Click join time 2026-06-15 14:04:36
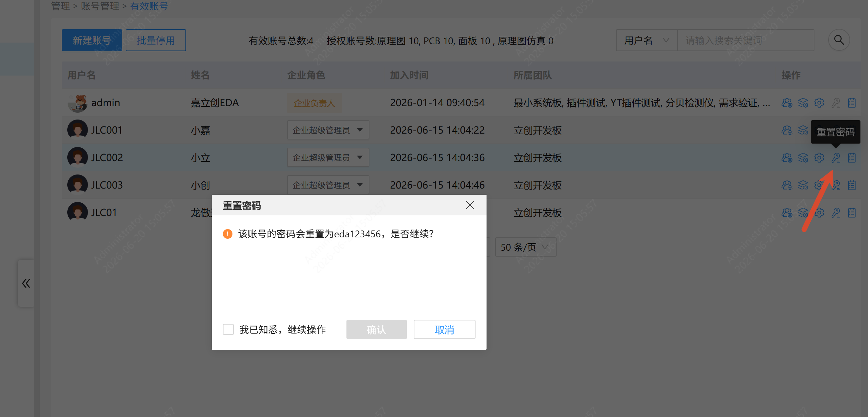 [437, 158]
